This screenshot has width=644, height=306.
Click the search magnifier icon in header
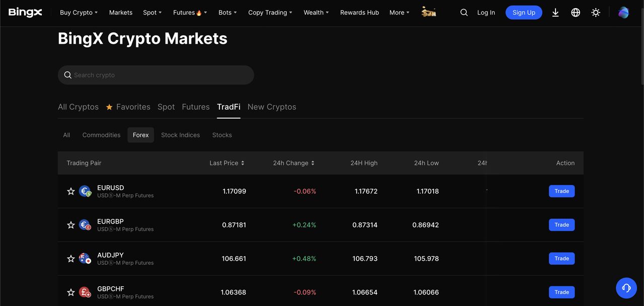(464, 13)
